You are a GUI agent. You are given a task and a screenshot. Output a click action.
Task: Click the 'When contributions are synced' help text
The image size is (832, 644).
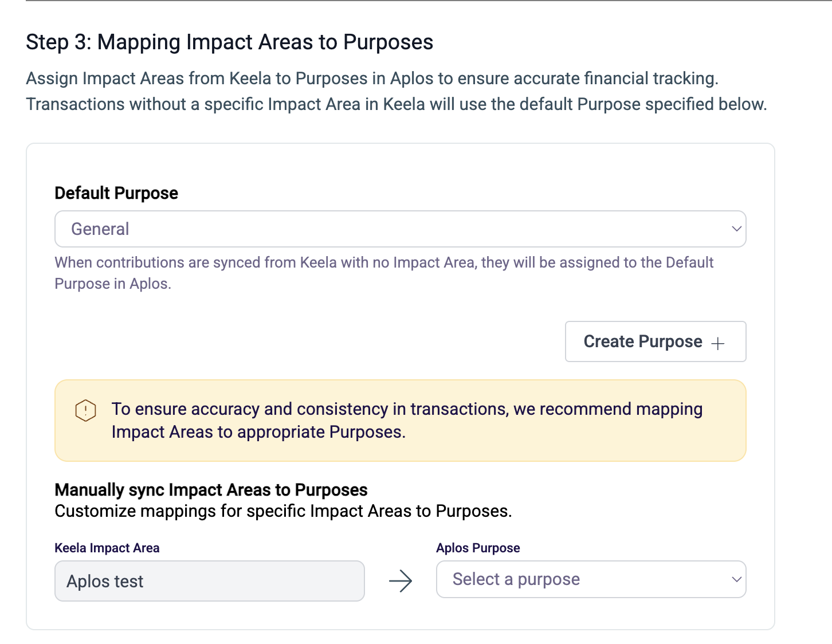point(384,273)
